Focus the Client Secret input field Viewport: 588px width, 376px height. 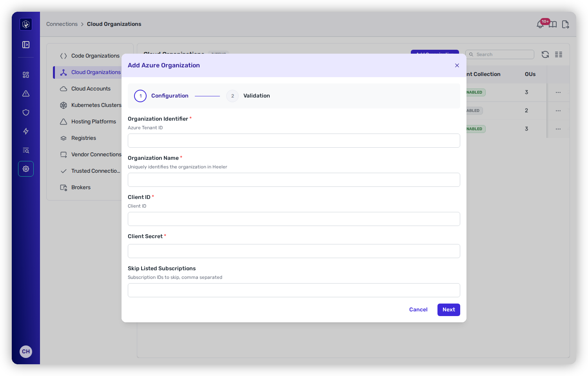coord(294,251)
